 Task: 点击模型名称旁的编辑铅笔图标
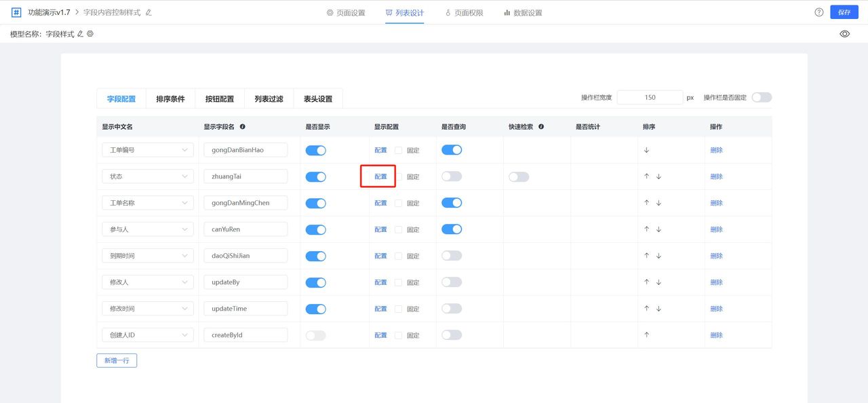(x=78, y=33)
